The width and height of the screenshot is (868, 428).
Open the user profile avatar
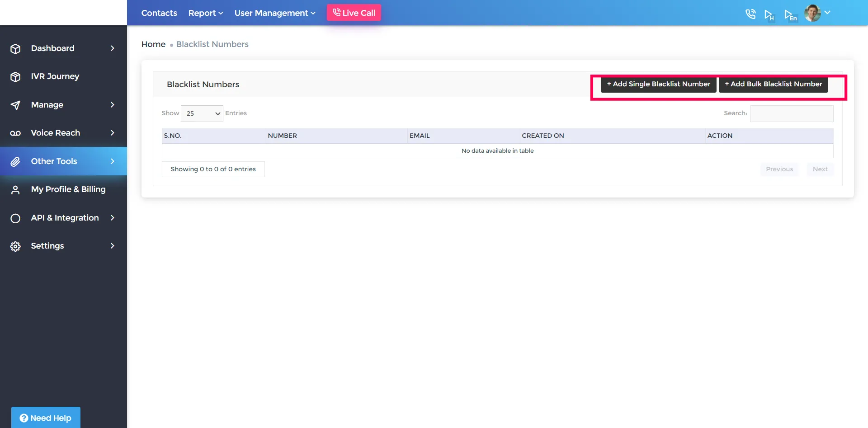(812, 13)
